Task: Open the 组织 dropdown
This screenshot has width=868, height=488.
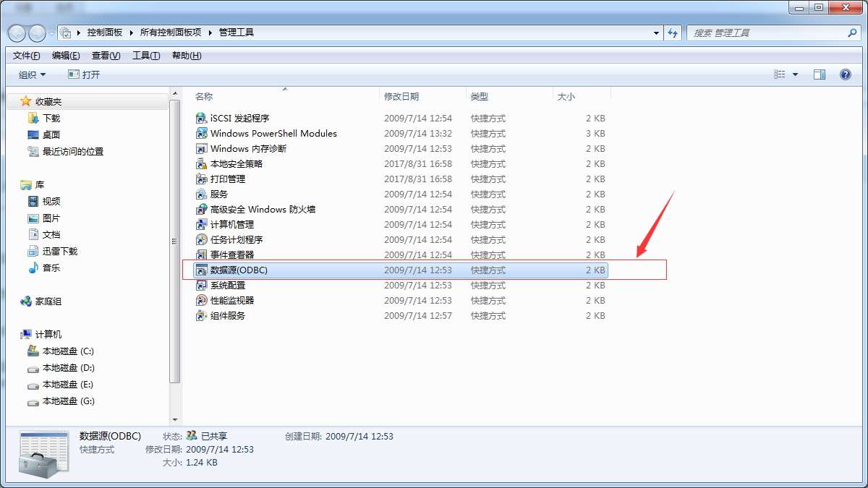Action: pos(33,74)
